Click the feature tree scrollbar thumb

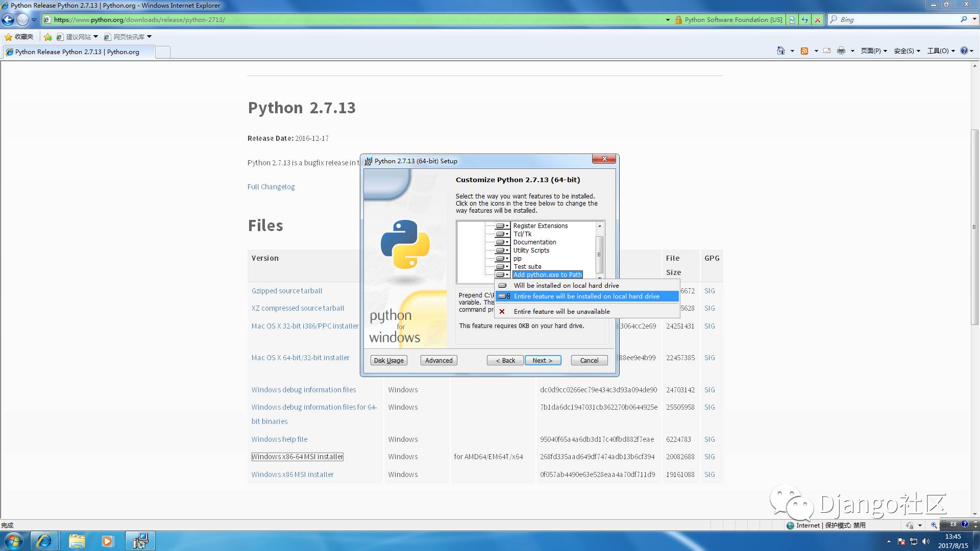tap(600, 255)
